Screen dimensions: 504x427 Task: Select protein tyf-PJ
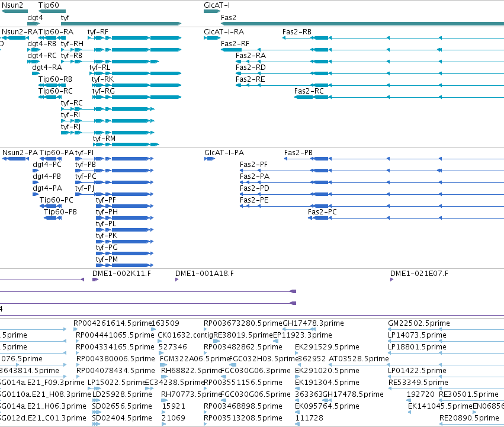[x=85, y=188]
